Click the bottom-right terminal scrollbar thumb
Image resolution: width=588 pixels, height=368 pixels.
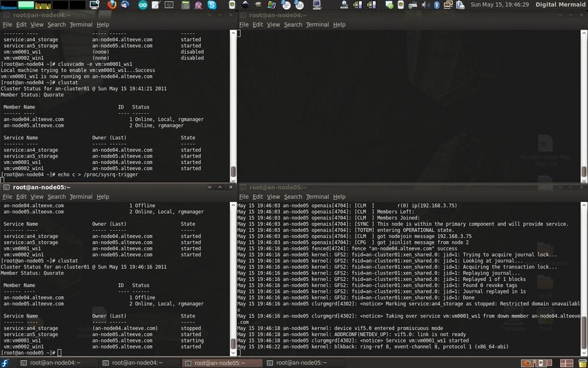(x=584, y=333)
